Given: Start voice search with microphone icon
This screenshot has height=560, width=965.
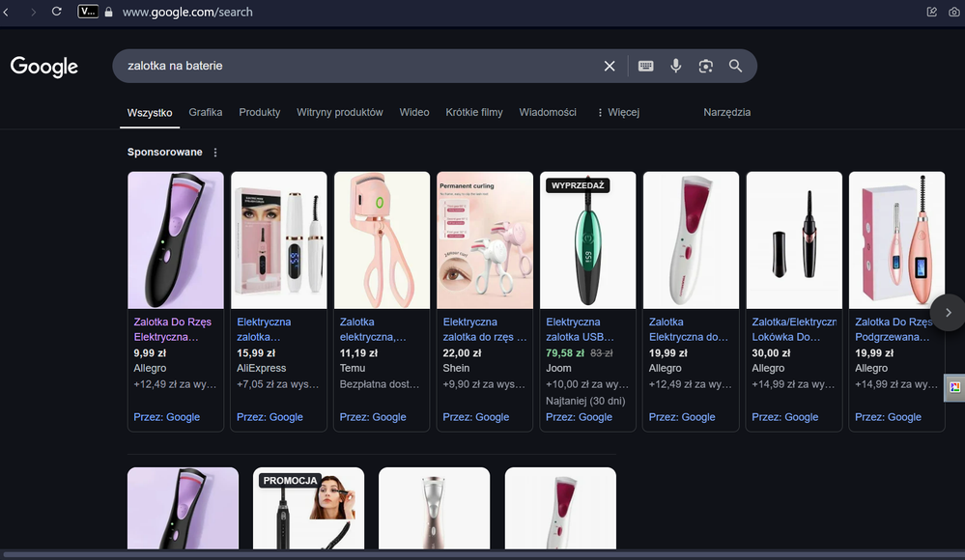Looking at the screenshot, I should [x=676, y=66].
